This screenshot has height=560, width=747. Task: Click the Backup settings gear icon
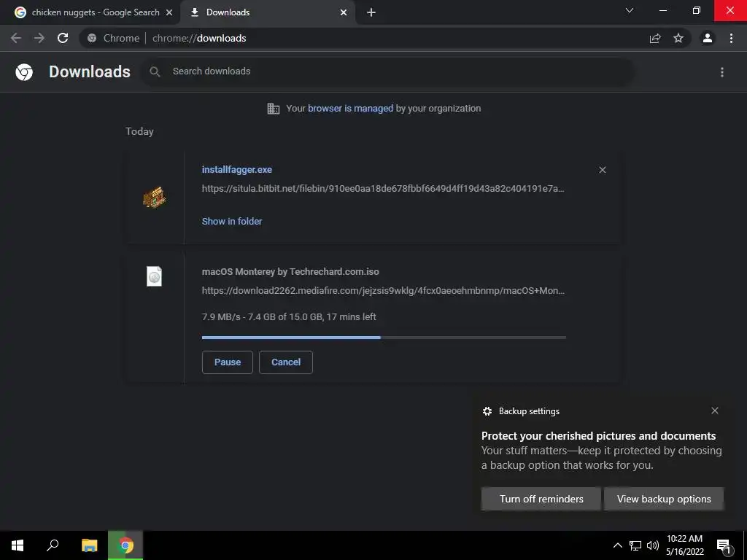487,411
